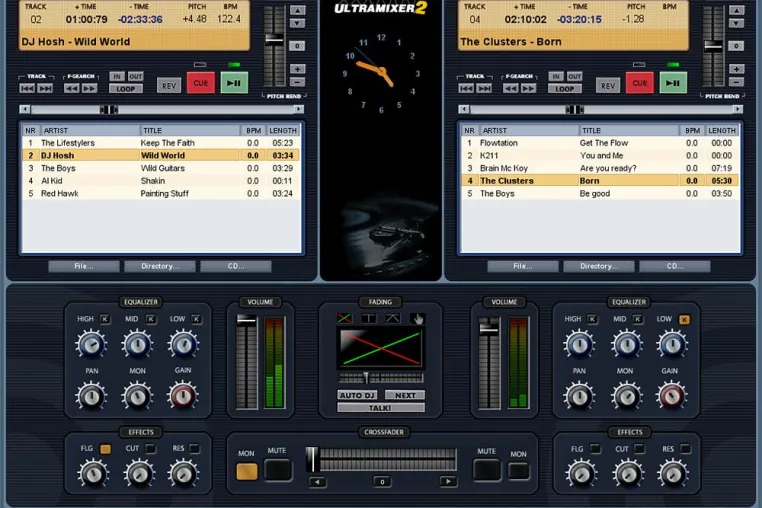Skip to next track on left deck
This screenshot has height=508, width=762.
tap(45, 88)
